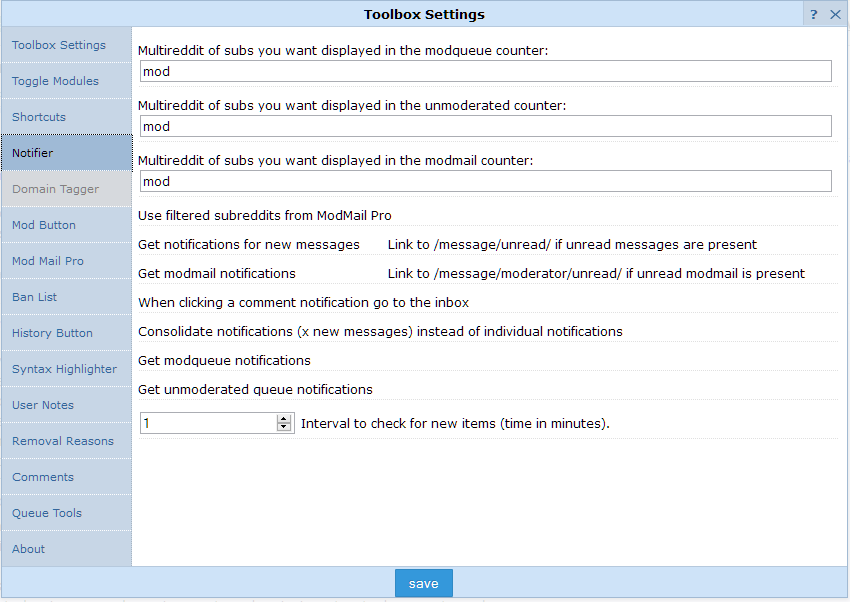Open the Domain Tagger settings
850x602 pixels.
click(54, 188)
